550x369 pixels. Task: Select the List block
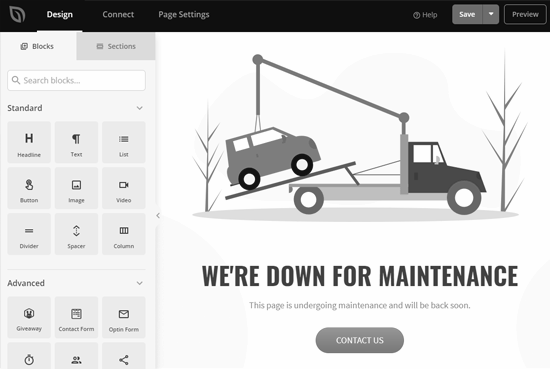(x=124, y=142)
